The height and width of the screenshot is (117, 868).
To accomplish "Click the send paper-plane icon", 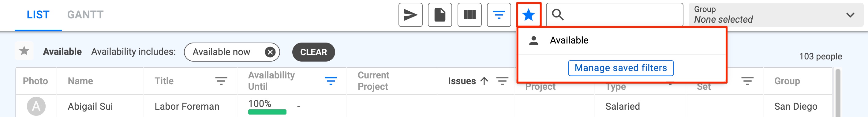I will point(410,15).
